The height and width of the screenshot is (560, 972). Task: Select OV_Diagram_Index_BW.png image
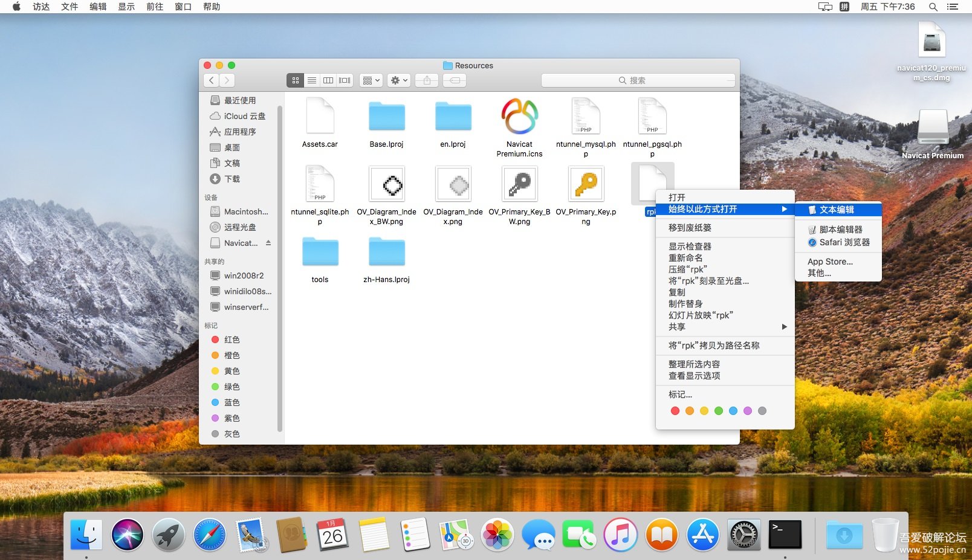pos(387,184)
